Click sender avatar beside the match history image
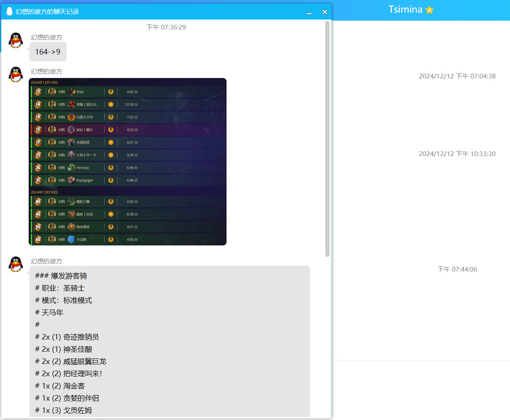This screenshot has height=420, width=510. [x=16, y=75]
